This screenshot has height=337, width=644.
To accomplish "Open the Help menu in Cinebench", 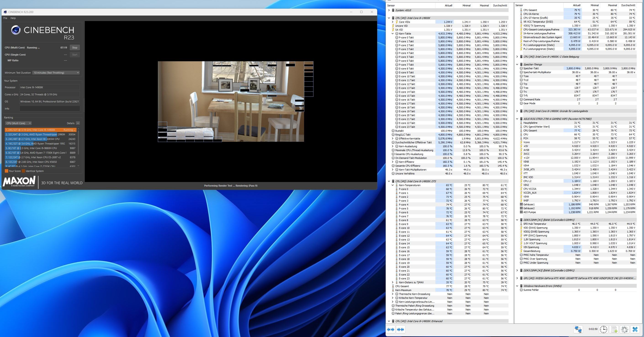I will pyautogui.click(x=13, y=18).
